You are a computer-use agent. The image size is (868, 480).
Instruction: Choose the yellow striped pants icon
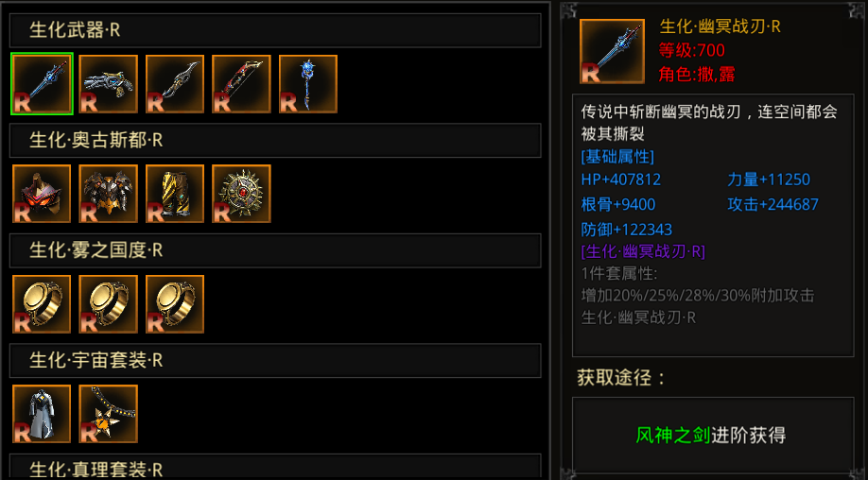coord(175,194)
